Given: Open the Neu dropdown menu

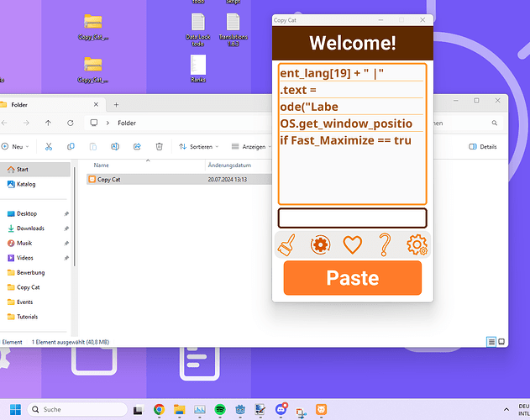Looking at the screenshot, I should coord(17,146).
